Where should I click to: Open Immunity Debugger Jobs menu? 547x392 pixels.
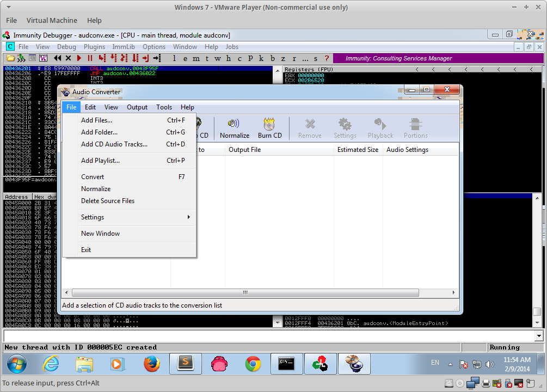click(232, 47)
